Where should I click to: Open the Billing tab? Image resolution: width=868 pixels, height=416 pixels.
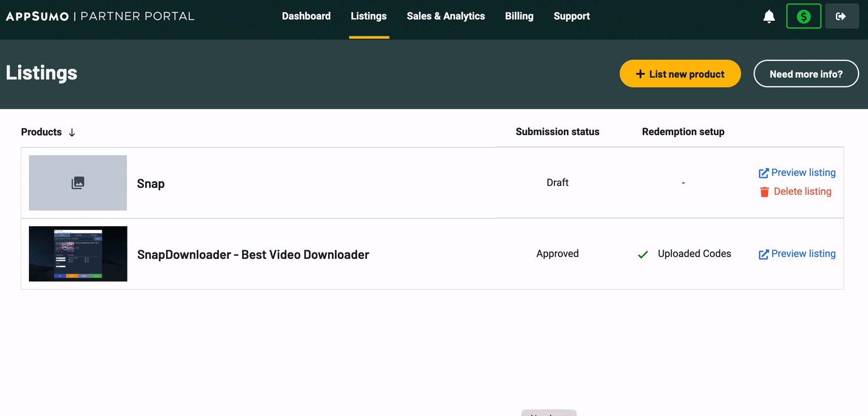[x=519, y=16]
